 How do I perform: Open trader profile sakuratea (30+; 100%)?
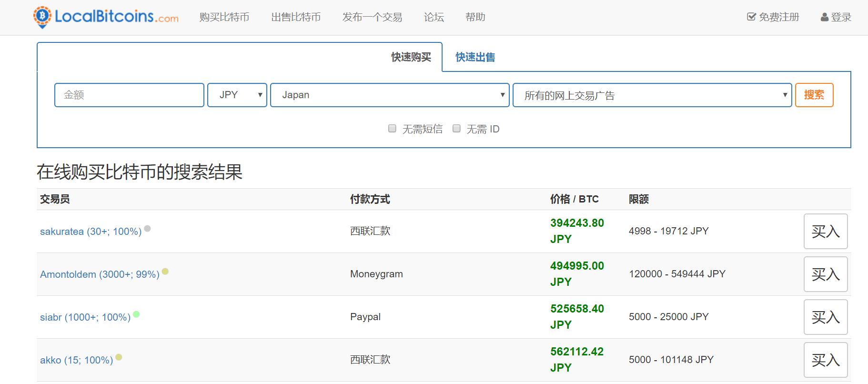[x=91, y=232]
